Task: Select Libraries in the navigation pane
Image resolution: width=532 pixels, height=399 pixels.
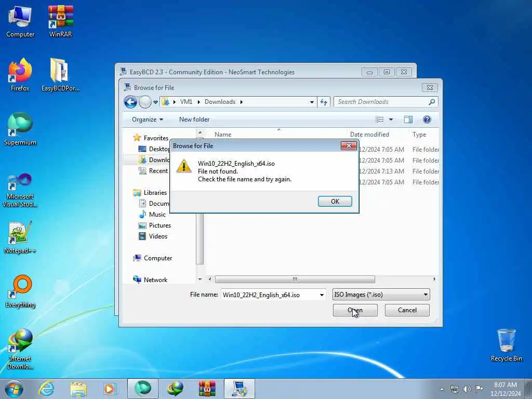Action: tap(150, 192)
